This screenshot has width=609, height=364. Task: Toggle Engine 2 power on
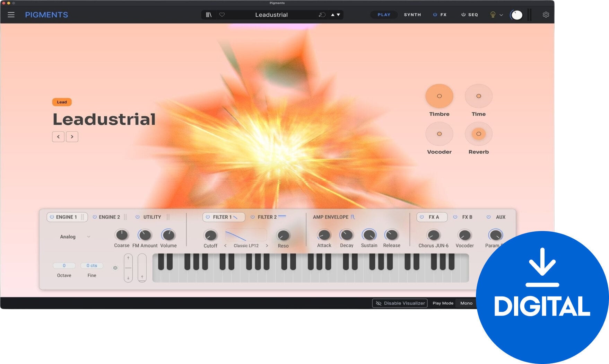click(x=95, y=217)
